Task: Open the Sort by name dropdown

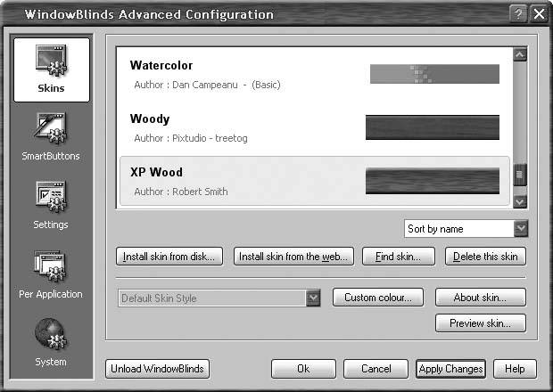Action: click(466, 229)
